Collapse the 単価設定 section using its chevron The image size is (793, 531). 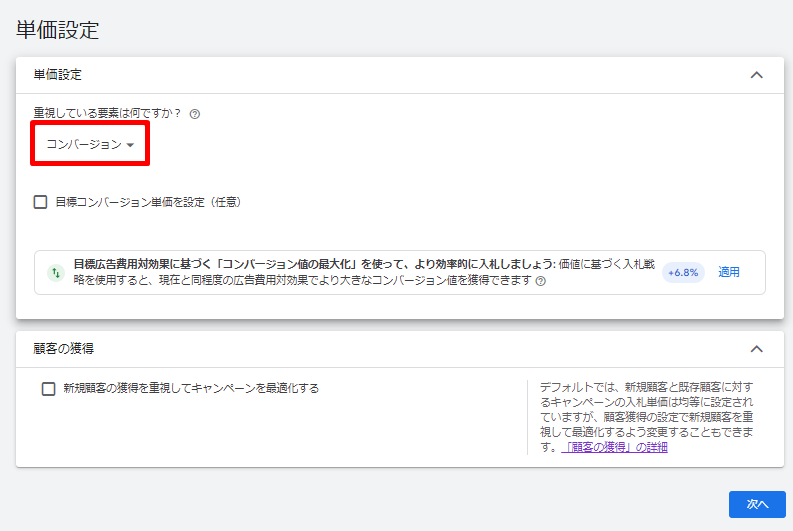click(x=756, y=75)
